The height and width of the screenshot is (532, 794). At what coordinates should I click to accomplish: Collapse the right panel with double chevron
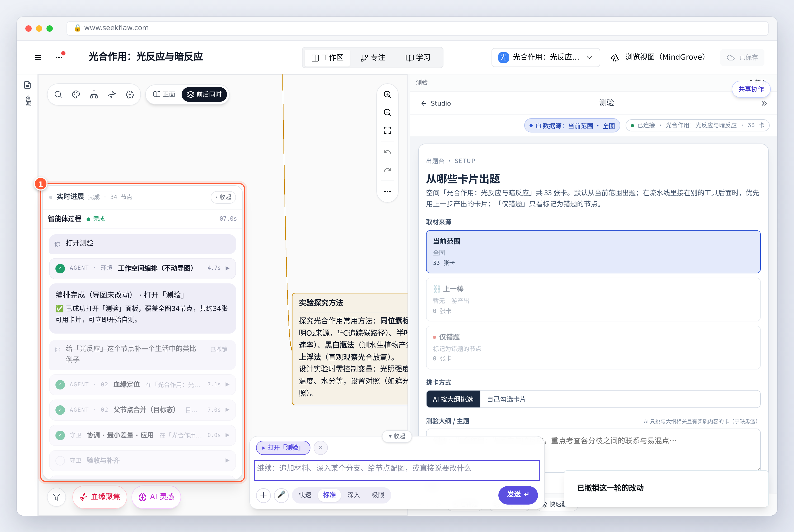(x=764, y=103)
